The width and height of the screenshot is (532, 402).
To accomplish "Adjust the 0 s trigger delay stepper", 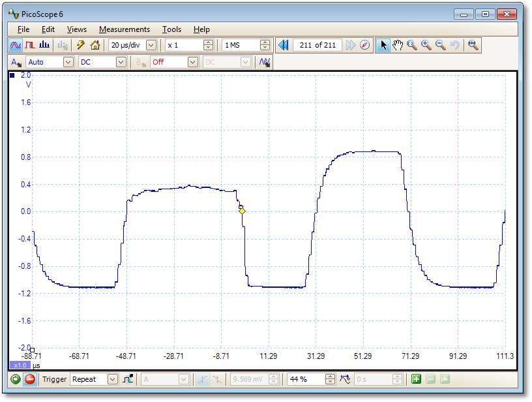I will 397,379.
